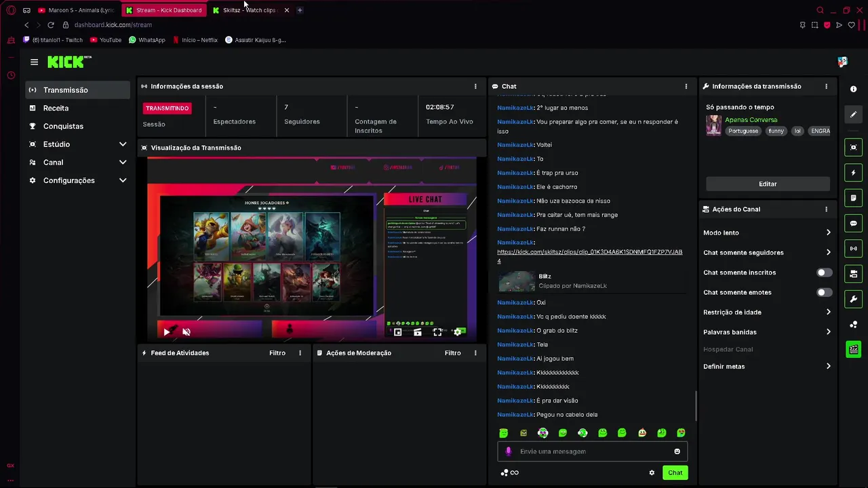Viewport: 868px width, 488px height.
Task: Click the Apenas Conversa category link
Action: pos(751,120)
